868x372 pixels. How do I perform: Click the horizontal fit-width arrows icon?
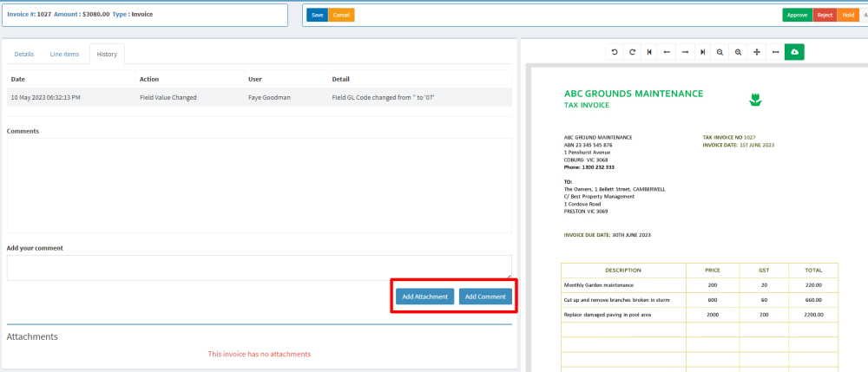point(775,52)
